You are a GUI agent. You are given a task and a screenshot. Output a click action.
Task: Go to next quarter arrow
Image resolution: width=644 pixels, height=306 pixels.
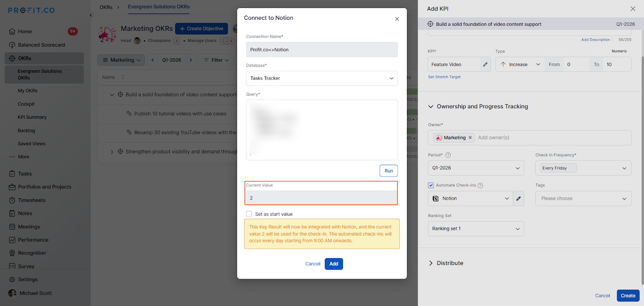click(191, 60)
